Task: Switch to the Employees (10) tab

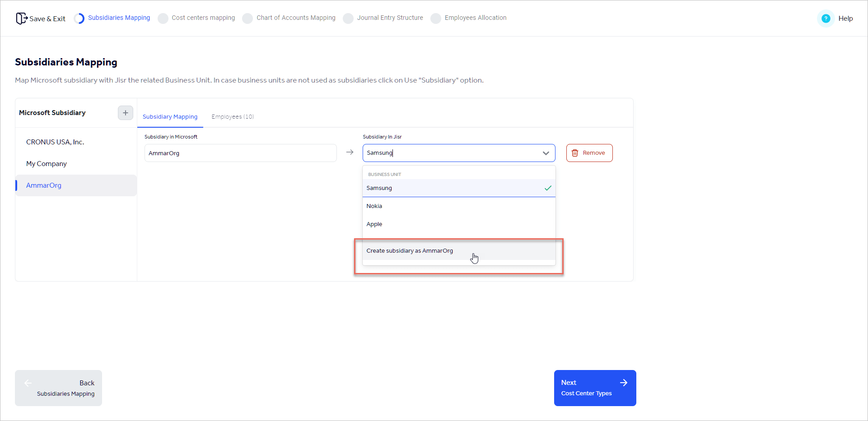Action: [233, 116]
